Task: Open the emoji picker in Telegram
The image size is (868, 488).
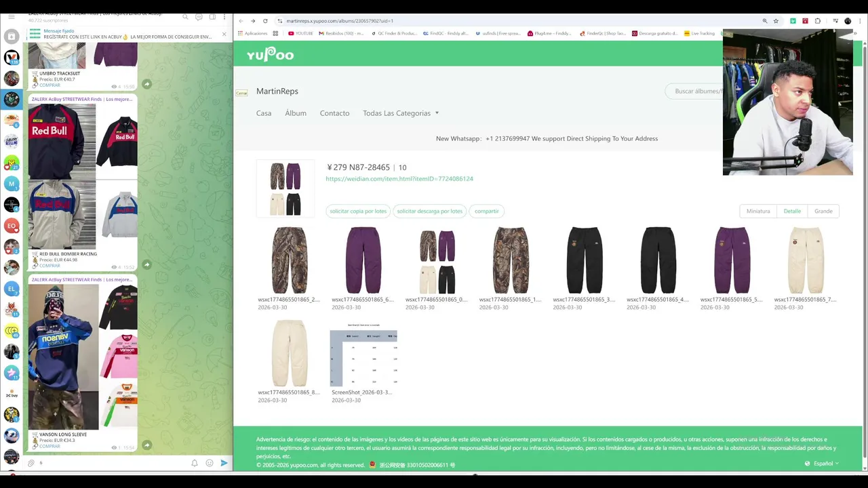Action: click(210, 463)
